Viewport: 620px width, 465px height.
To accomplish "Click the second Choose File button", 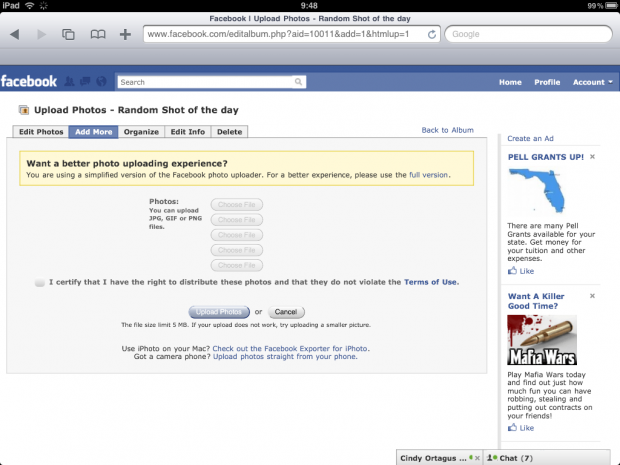I will 236,220.
